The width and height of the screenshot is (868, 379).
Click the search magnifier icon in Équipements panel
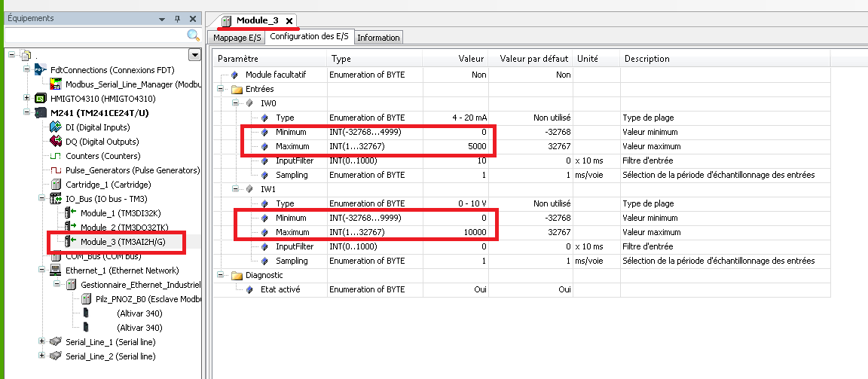tap(193, 35)
